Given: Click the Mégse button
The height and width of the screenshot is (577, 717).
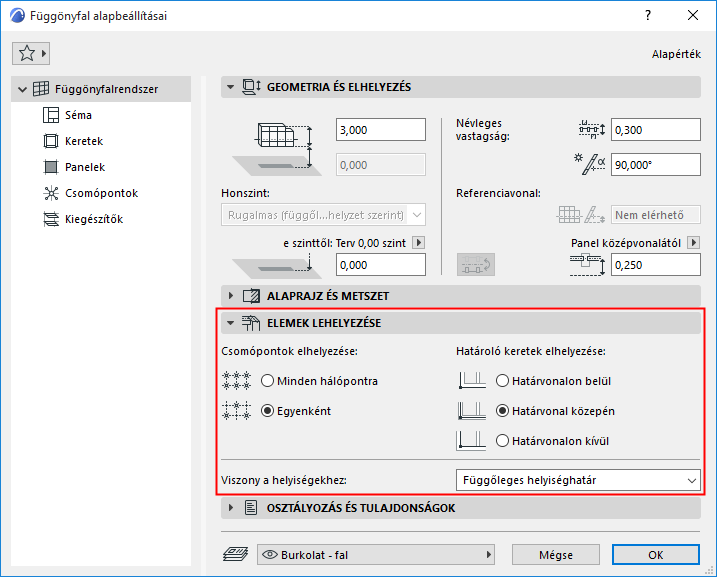Looking at the screenshot, I should 556,555.
